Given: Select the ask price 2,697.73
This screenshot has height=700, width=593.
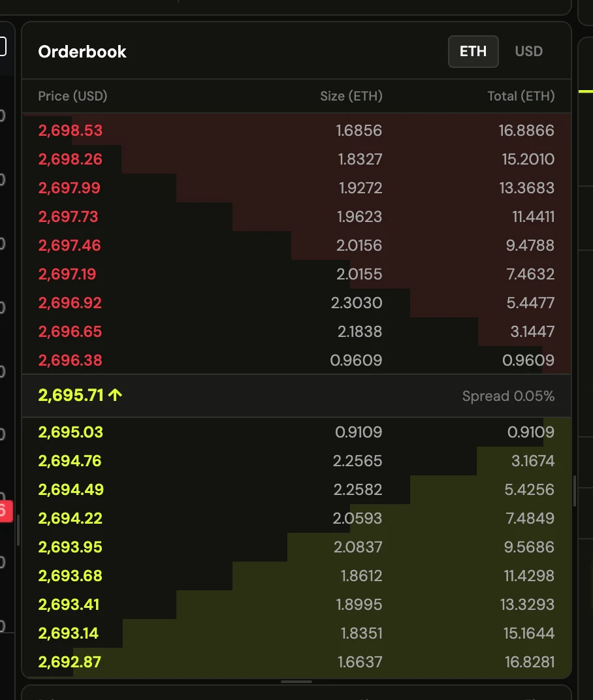Looking at the screenshot, I should click(x=69, y=217).
